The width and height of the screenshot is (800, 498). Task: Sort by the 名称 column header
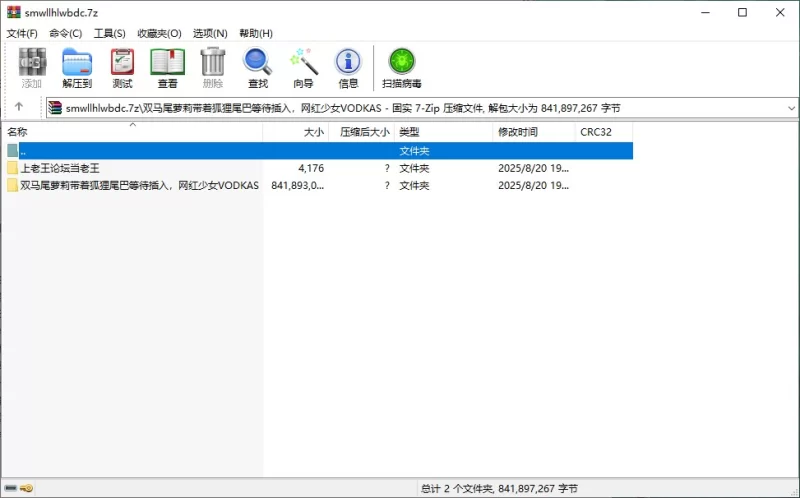click(x=133, y=132)
